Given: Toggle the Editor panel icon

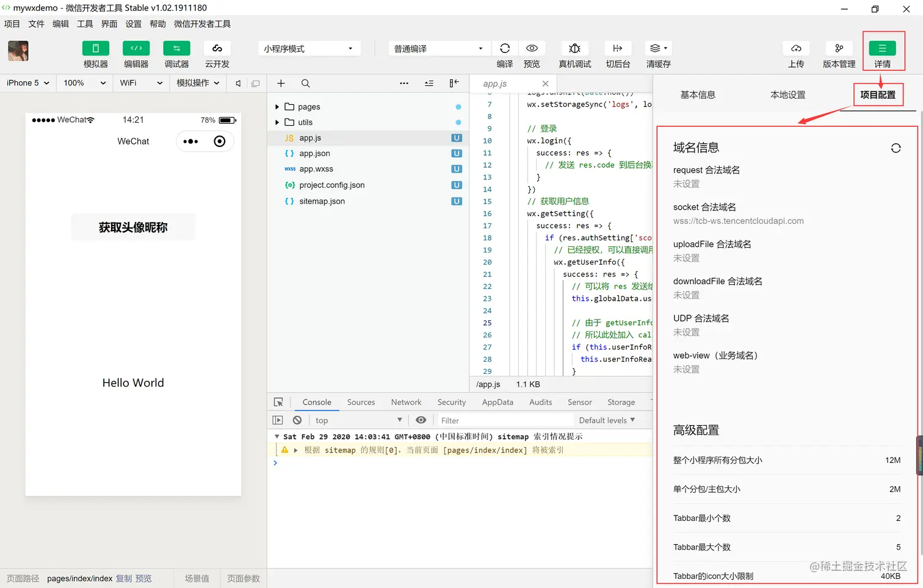Looking at the screenshot, I should [x=136, y=48].
